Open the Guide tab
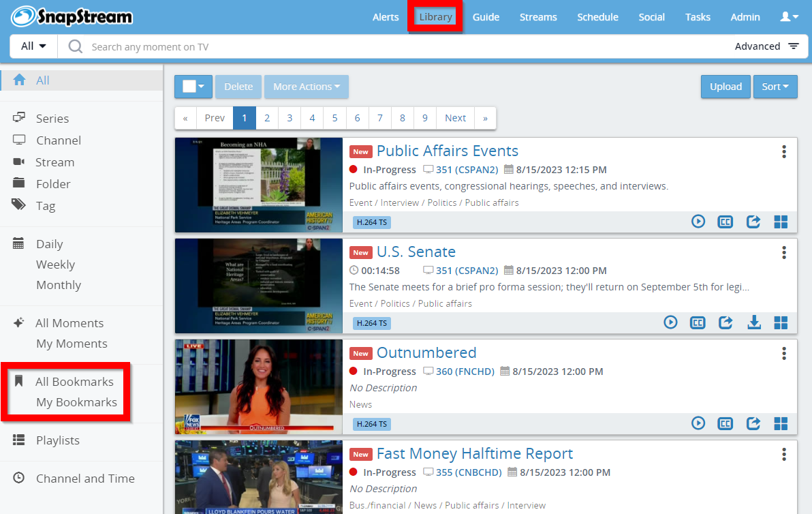This screenshot has width=812, height=514. pos(486,17)
